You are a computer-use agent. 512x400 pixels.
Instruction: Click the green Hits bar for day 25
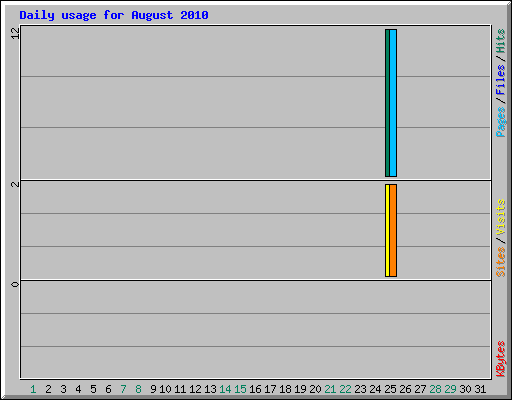click(387, 103)
